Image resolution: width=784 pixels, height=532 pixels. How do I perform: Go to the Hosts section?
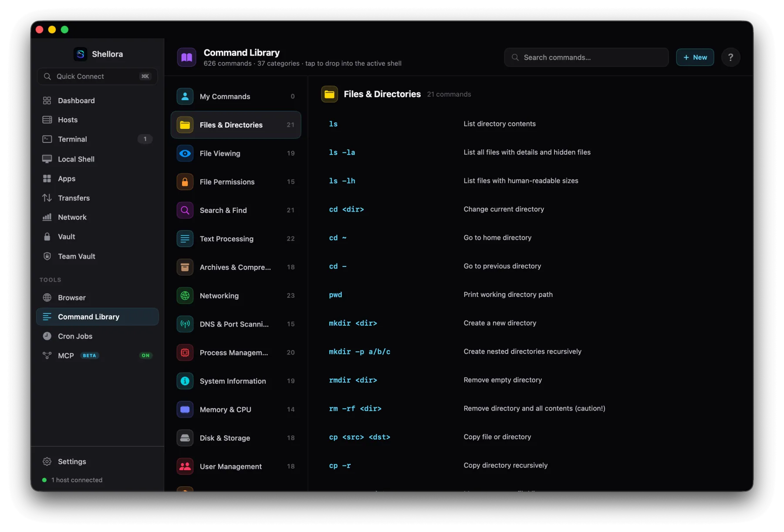(x=98, y=120)
